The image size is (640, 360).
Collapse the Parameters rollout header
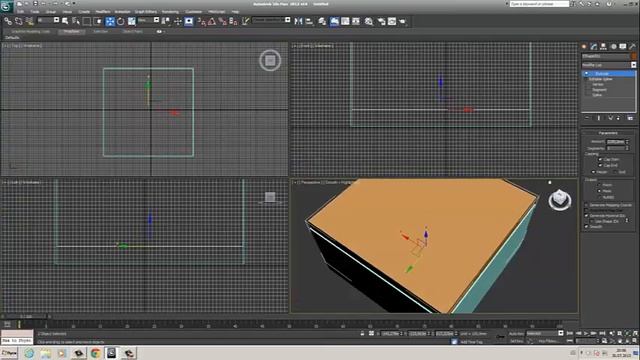point(608,133)
